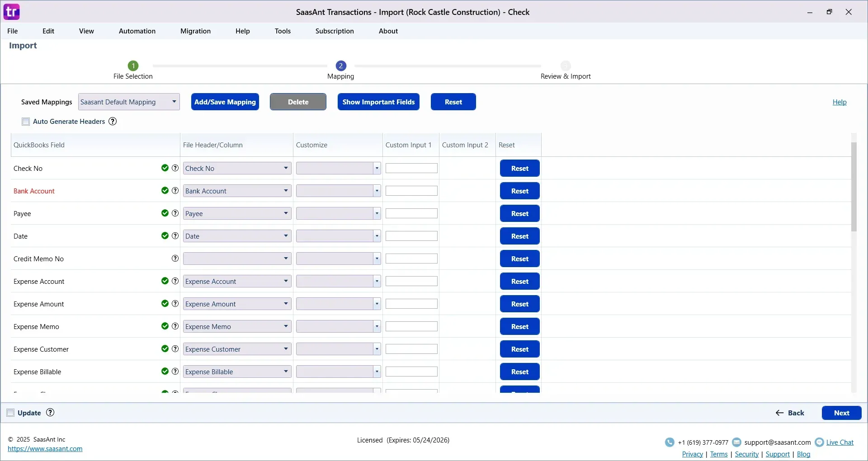Click green mapped checkmark for Expense Amount
Image resolution: width=868 pixels, height=461 pixels.
165,304
